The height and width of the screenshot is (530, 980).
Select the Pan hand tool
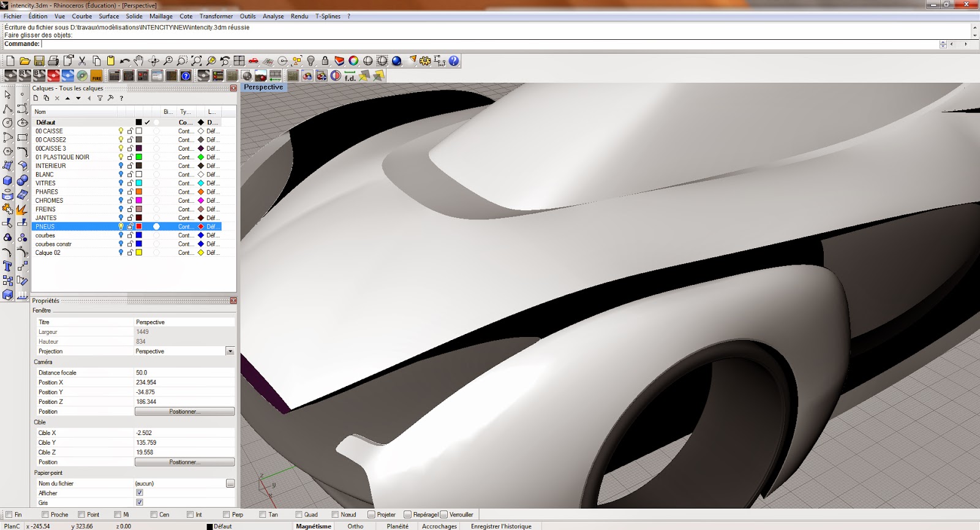point(139,61)
